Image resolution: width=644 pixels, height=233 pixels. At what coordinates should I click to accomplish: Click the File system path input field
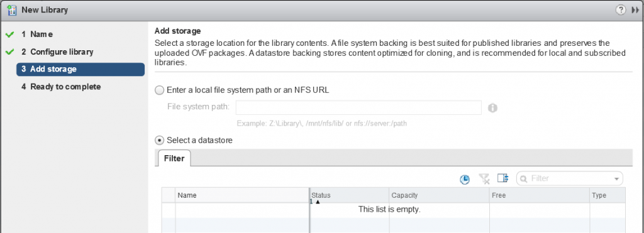[x=358, y=107]
